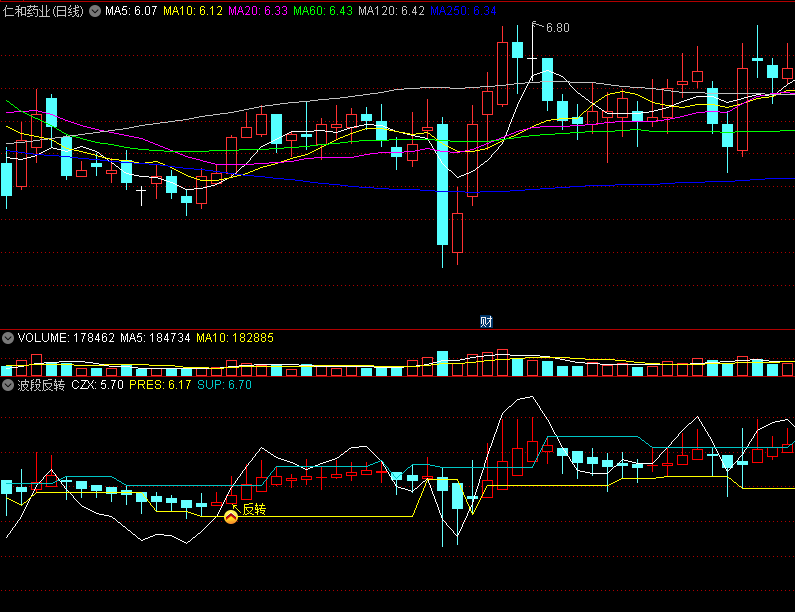Expand the VOLUME panel dropdown arrow
795x612 pixels.
coord(8,338)
